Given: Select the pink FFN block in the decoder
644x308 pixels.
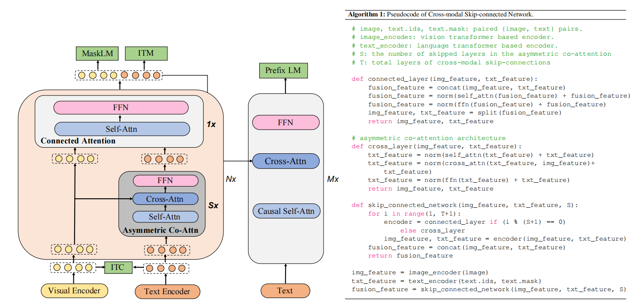Looking at the screenshot, I should 286,122.
